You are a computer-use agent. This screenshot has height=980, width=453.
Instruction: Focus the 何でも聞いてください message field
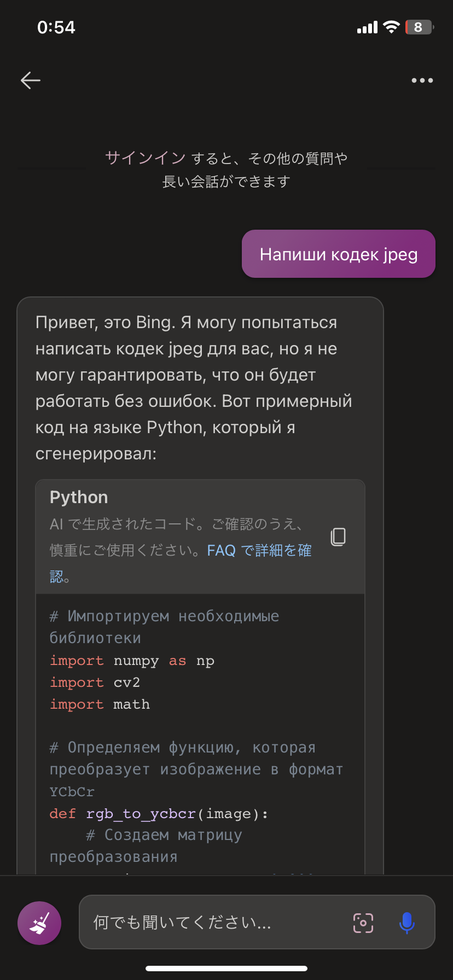point(219,923)
